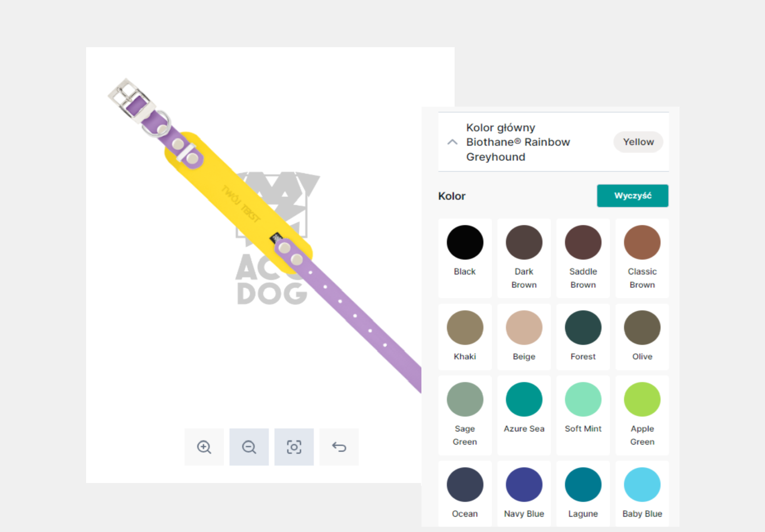Pick the Saddle Brown color
Screen dimensions: 765x532
[583, 243]
